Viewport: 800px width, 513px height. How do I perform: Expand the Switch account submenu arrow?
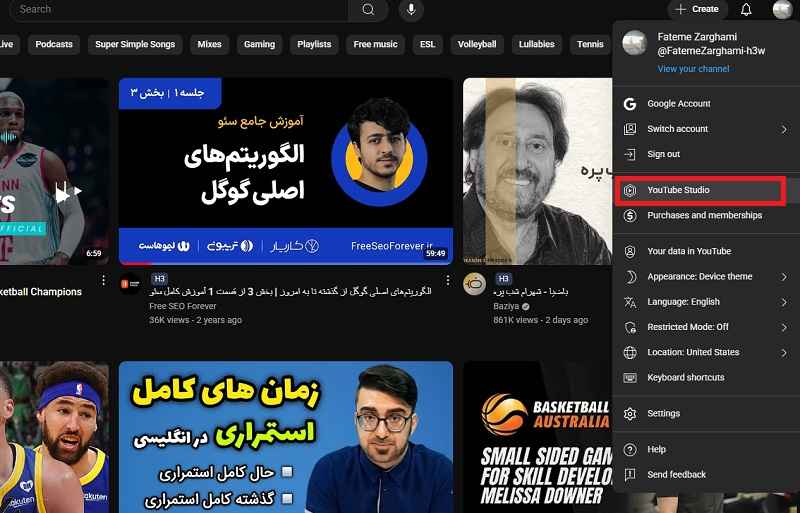tap(784, 129)
